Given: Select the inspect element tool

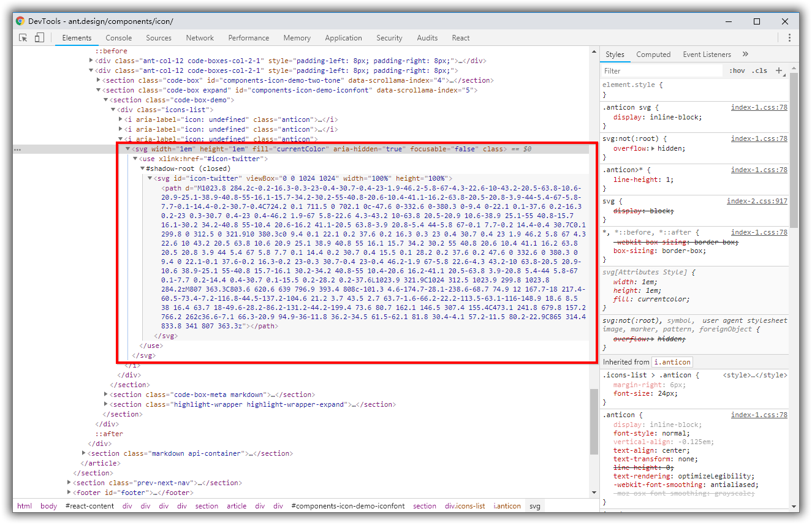Looking at the screenshot, I should [x=23, y=37].
